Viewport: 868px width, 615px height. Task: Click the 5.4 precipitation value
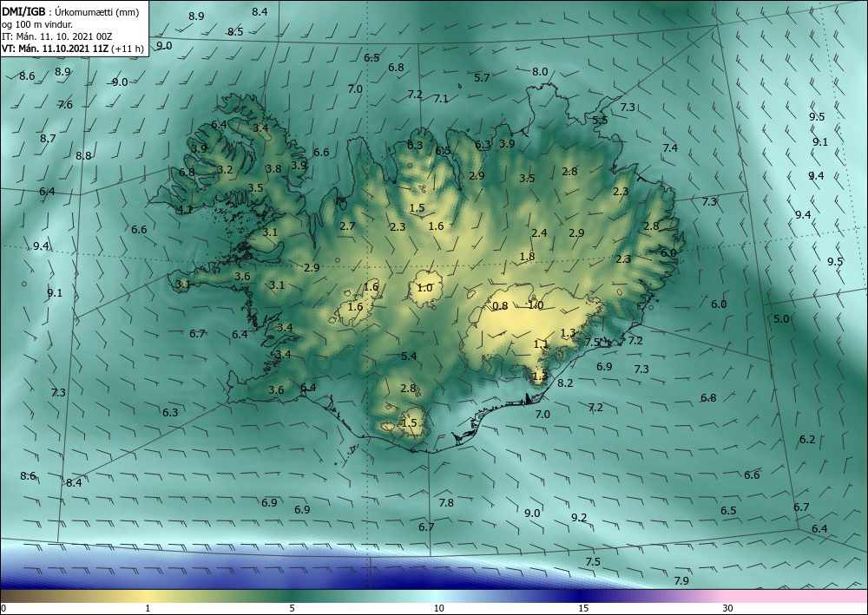point(409,357)
